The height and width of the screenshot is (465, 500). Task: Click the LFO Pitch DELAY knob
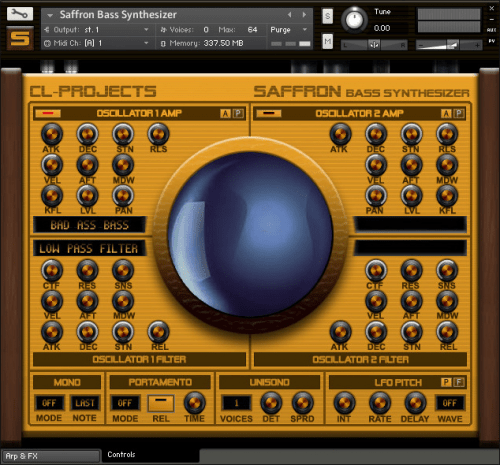(x=415, y=403)
